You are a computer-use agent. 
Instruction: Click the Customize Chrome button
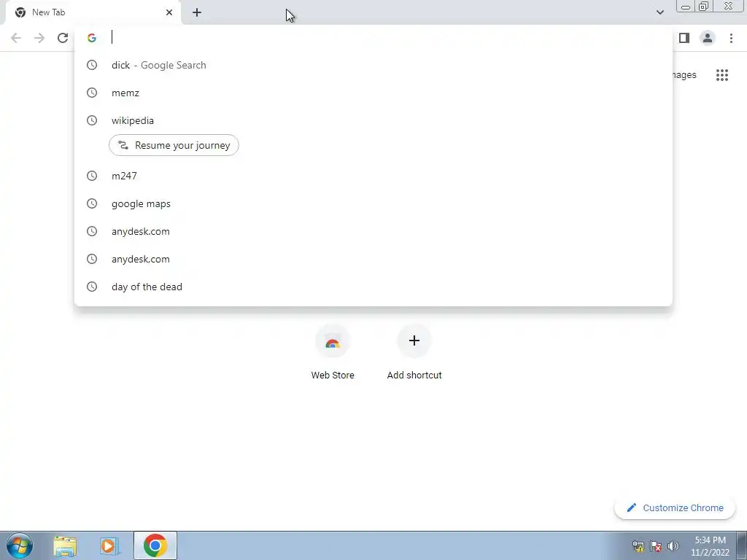coord(675,507)
